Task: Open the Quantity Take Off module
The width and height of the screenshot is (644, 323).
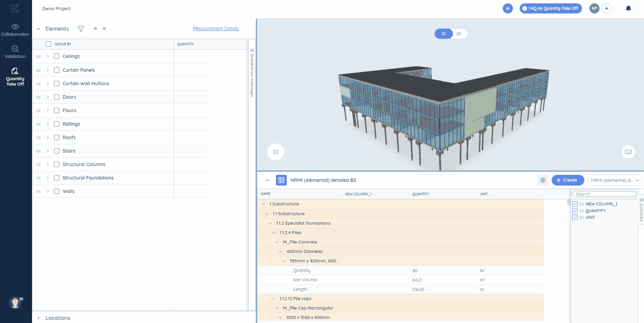Action: click(15, 77)
